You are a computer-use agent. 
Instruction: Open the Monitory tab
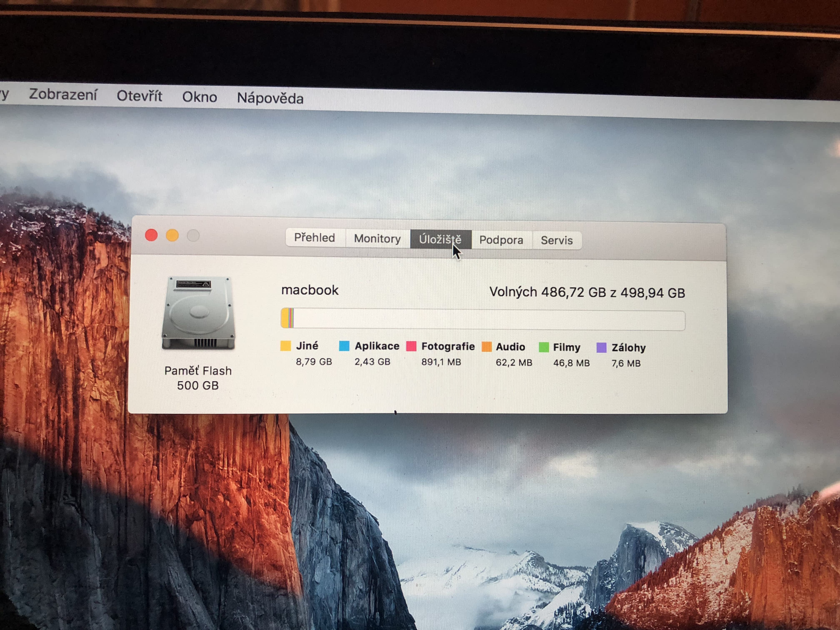pyautogui.click(x=377, y=239)
